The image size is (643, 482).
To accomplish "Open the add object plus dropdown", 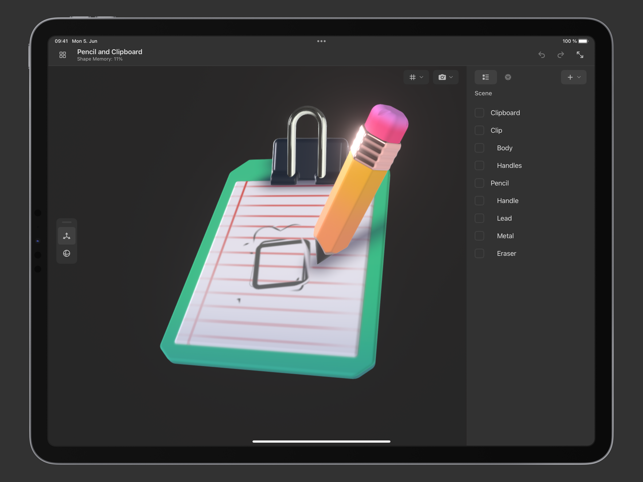I will [573, 77].
